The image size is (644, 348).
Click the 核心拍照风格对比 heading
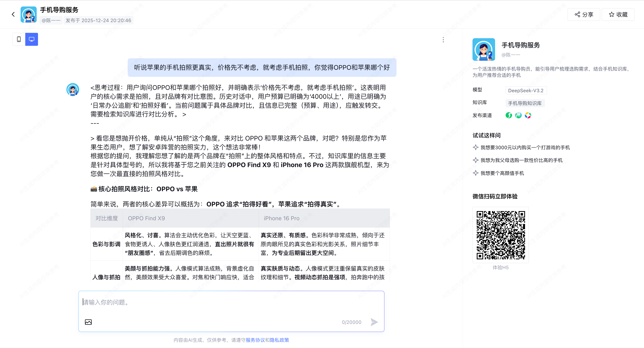click(x=144, y=189)
